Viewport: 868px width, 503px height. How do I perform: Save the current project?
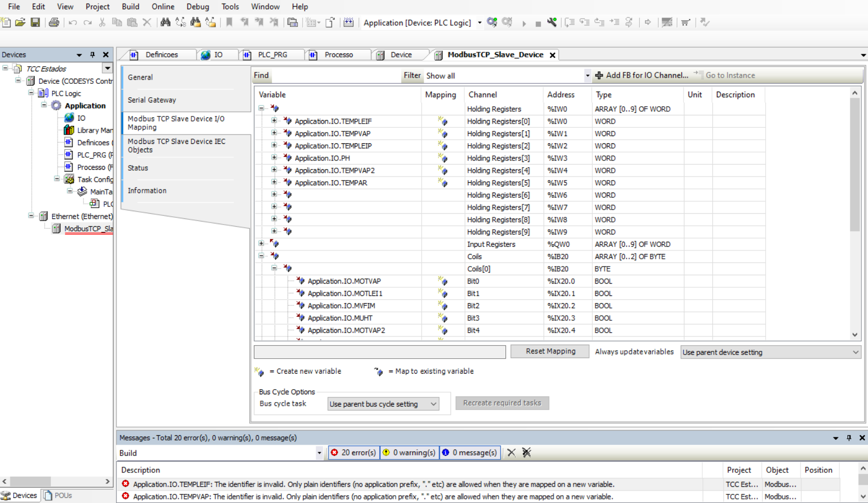36,22
